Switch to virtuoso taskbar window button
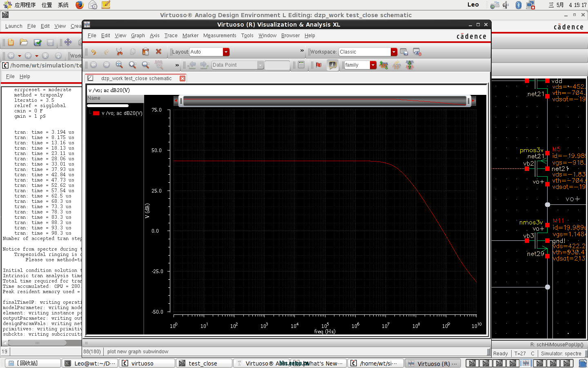 [147, 363]
